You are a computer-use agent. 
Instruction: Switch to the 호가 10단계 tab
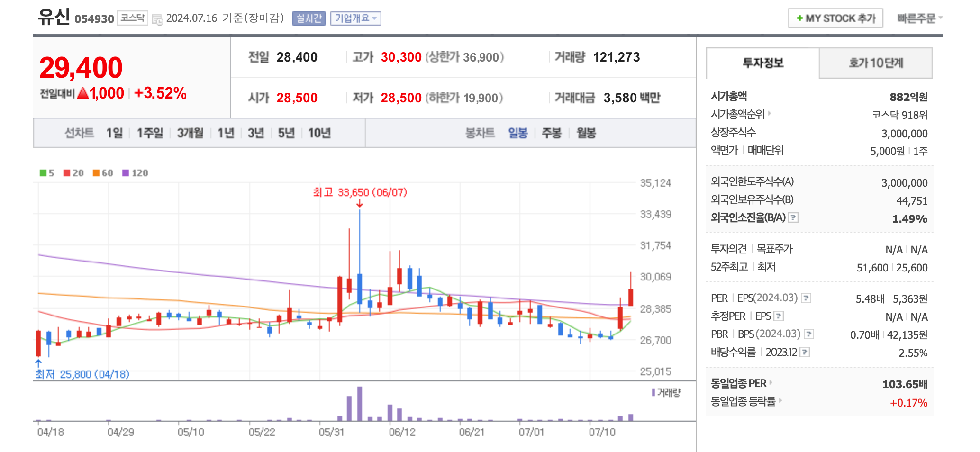(874, 63)
